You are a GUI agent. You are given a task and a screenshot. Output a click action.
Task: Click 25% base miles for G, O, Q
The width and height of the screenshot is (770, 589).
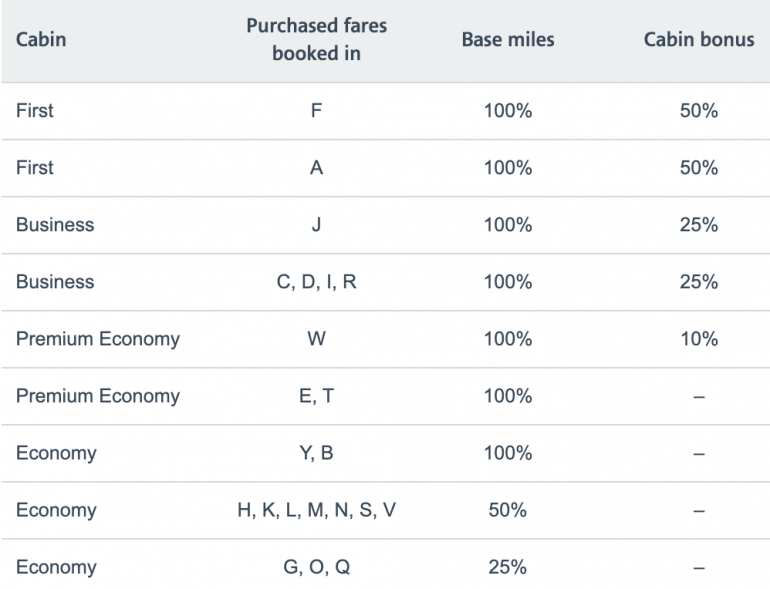[508, 567]
